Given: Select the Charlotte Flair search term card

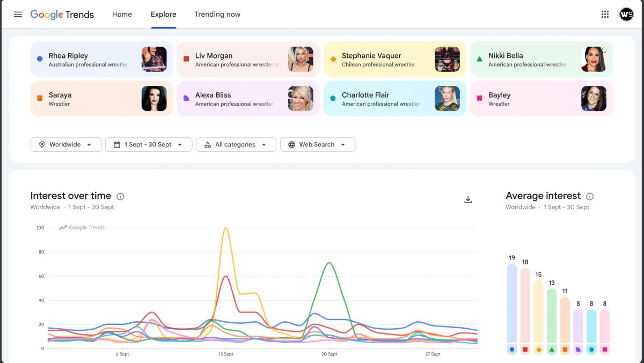Looking at the screenshot, I should pyautogui.click(x=395, y=99).
